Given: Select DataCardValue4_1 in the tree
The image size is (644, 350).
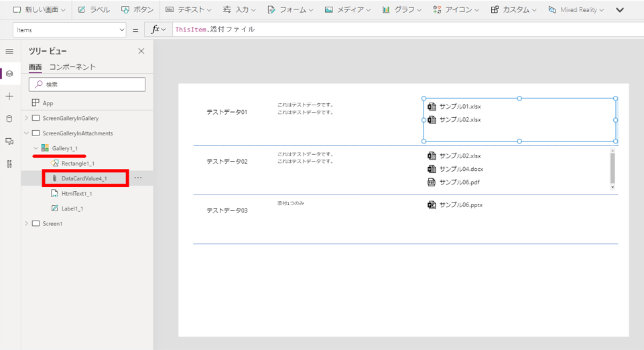Looking at the screenshot, I should coord(84,178).
